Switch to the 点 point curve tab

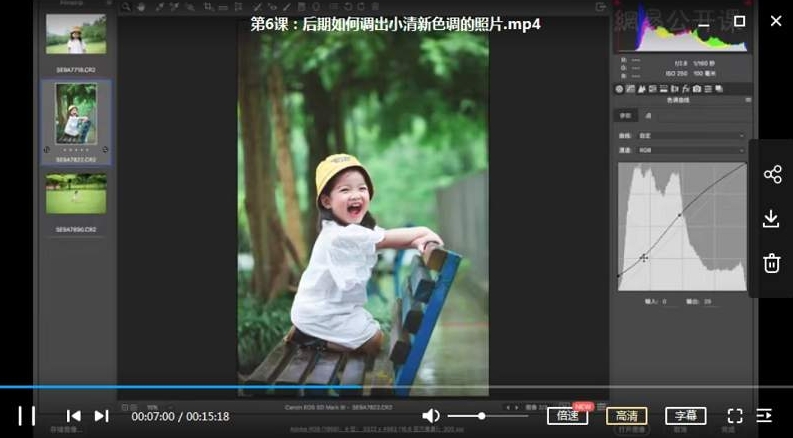pos(648,116)
